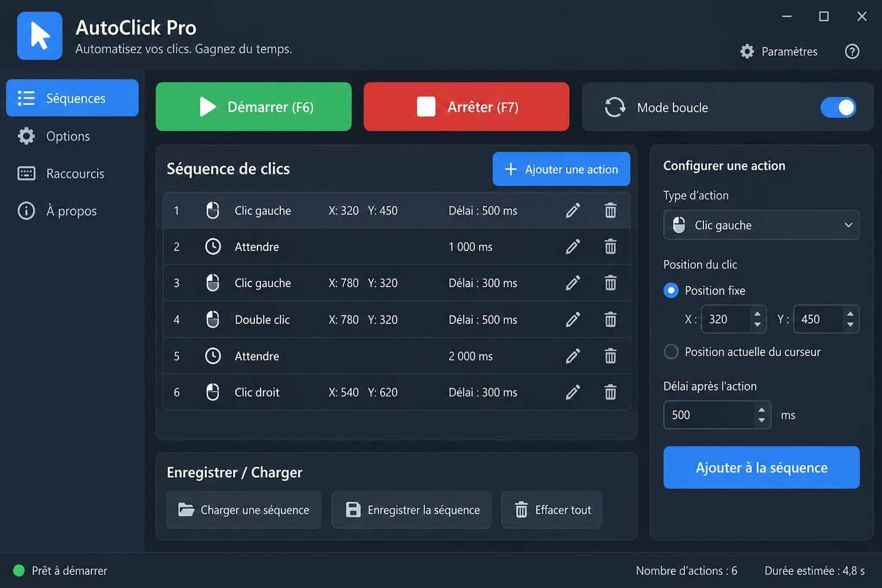Screen dimensions: 882x588
Task: Increase the Y coordinate value
Action: [x=850, y=314]
